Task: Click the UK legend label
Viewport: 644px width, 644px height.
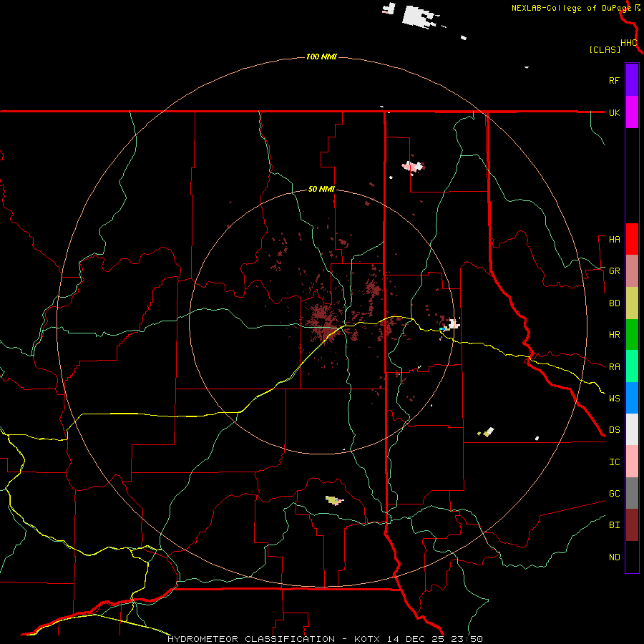Action: pyautogui.click(x=614, y=112)
